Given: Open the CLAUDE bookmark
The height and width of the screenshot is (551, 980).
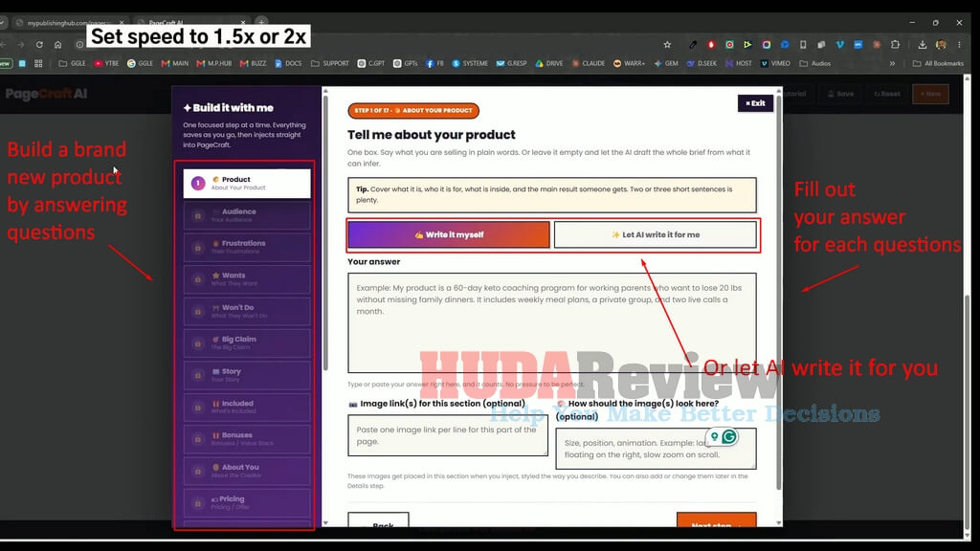Looking at the screenshot, I should pos(589,63).
